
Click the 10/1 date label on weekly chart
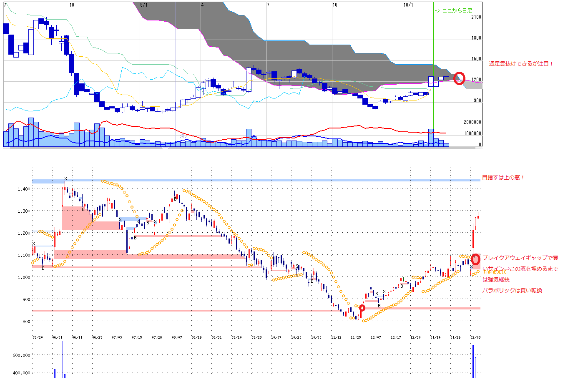(408, 5)
